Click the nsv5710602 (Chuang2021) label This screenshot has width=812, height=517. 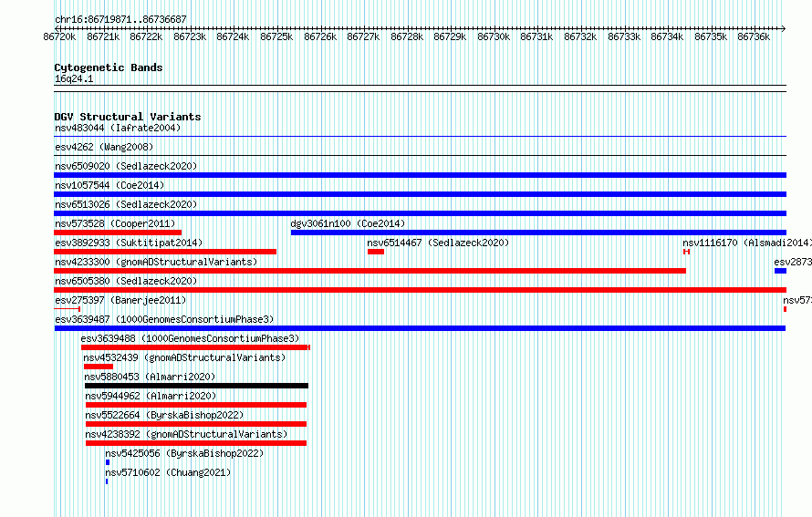pos(168,472)
